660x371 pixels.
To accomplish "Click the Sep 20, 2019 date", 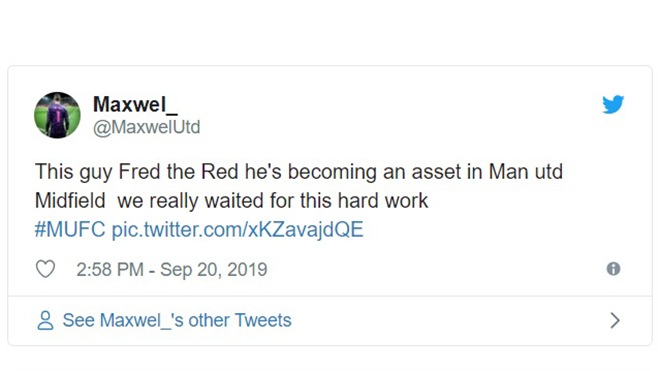I will coord(213,270).
